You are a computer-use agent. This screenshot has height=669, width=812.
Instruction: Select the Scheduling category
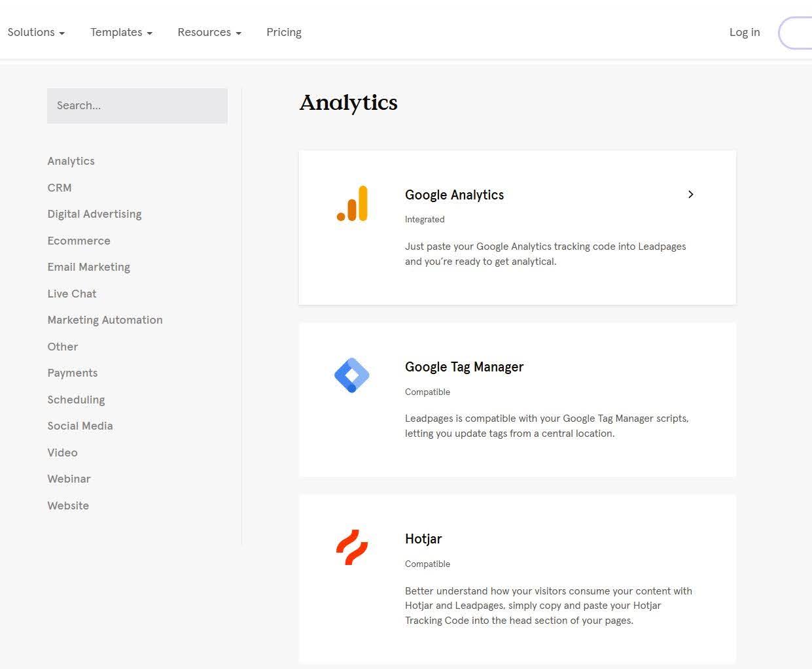[x=76, y=400]
